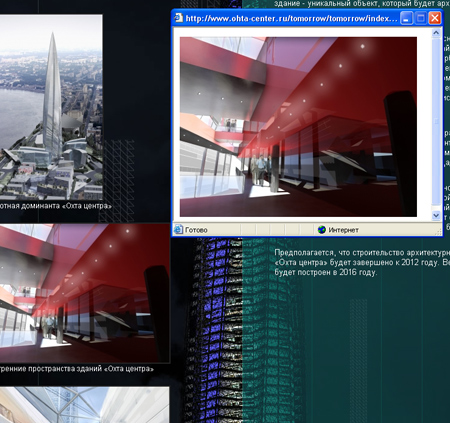Screen dimensions: 450x423
Task: Click the large interior render inside popup
Action: click(298, 127)
